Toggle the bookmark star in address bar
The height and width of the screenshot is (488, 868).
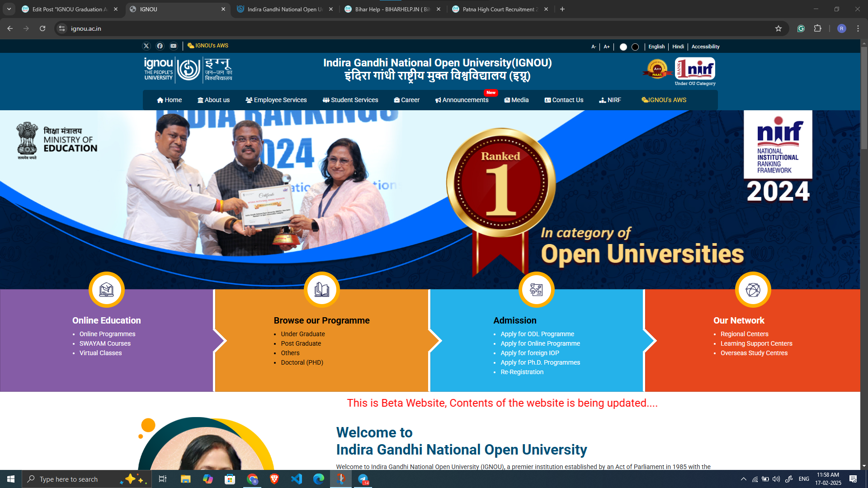pyautogui.click(x=779, y=28)
